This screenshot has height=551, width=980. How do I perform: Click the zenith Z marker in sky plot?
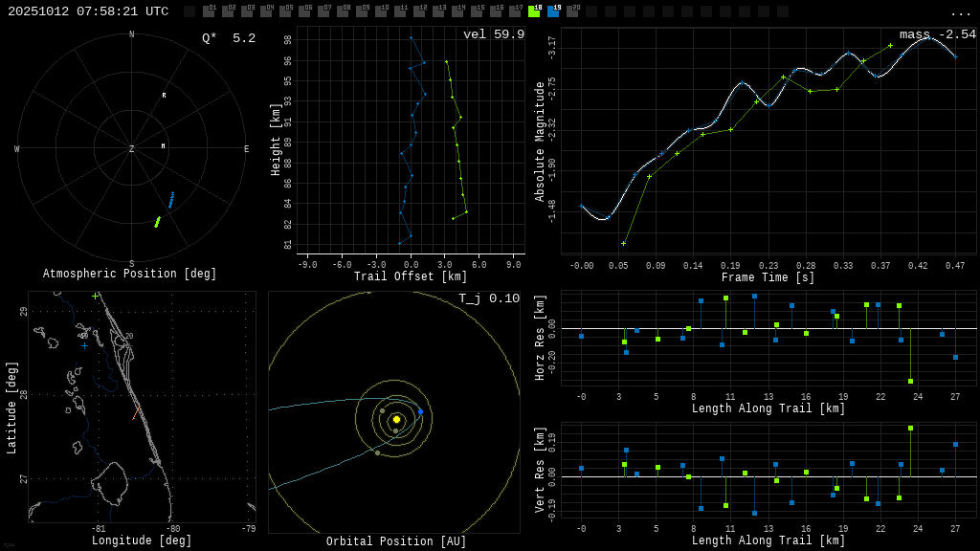(x=132, y=149)
